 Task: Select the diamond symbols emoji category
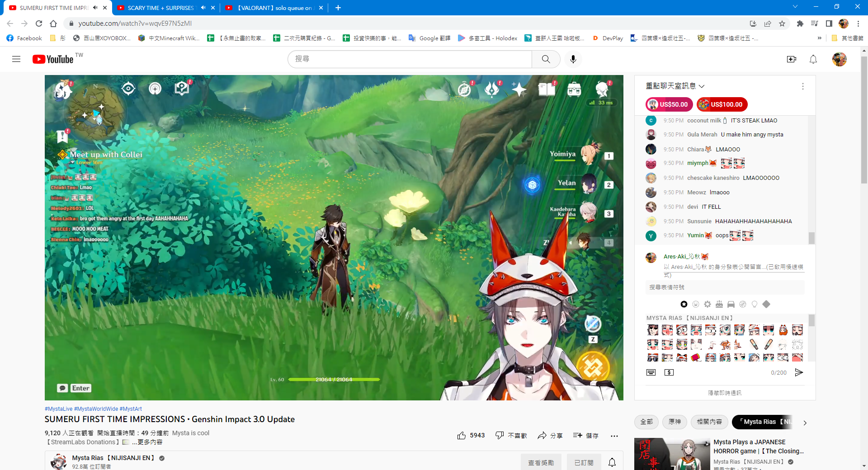pos(766,304)
